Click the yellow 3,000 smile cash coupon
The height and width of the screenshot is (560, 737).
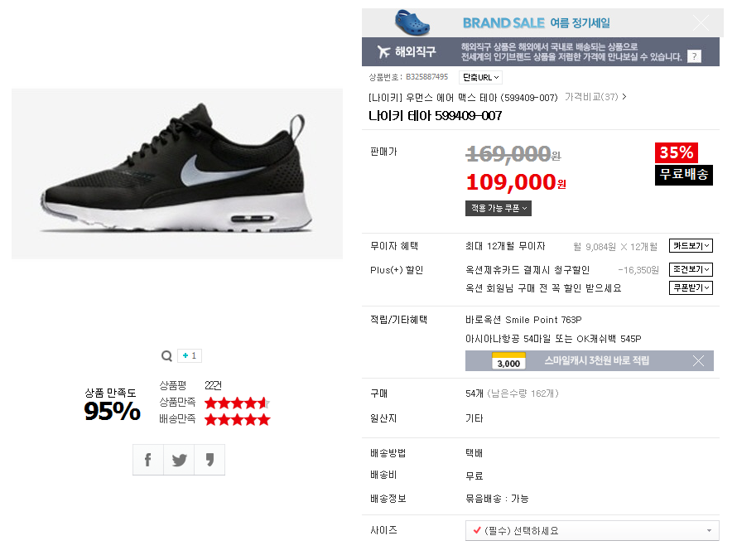(508, 360)
